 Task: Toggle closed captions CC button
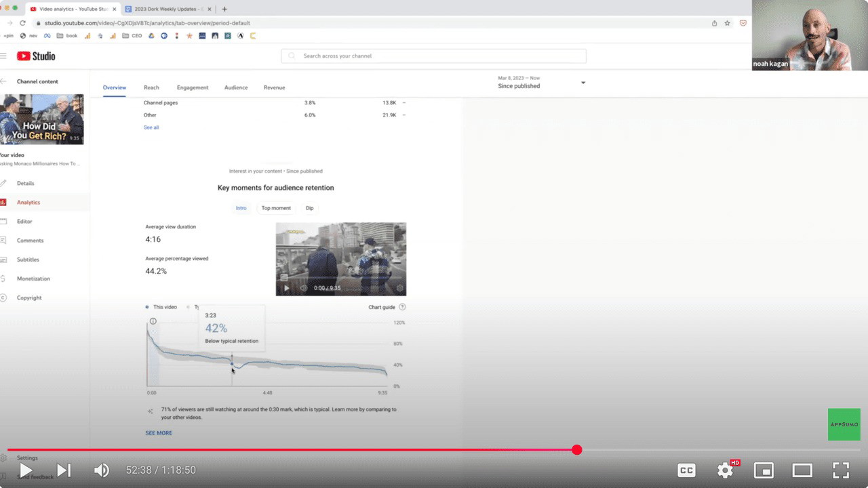point(686,470)
